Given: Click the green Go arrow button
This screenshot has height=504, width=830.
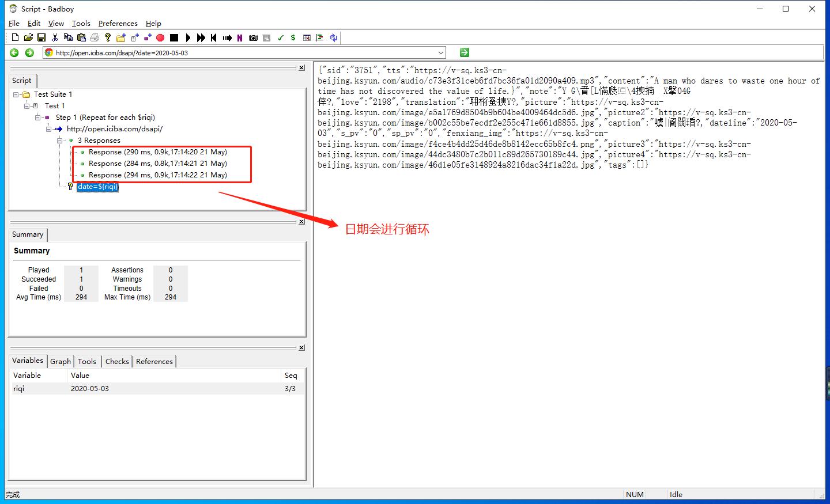Looking at the screenshot, I should coord(465,52).
